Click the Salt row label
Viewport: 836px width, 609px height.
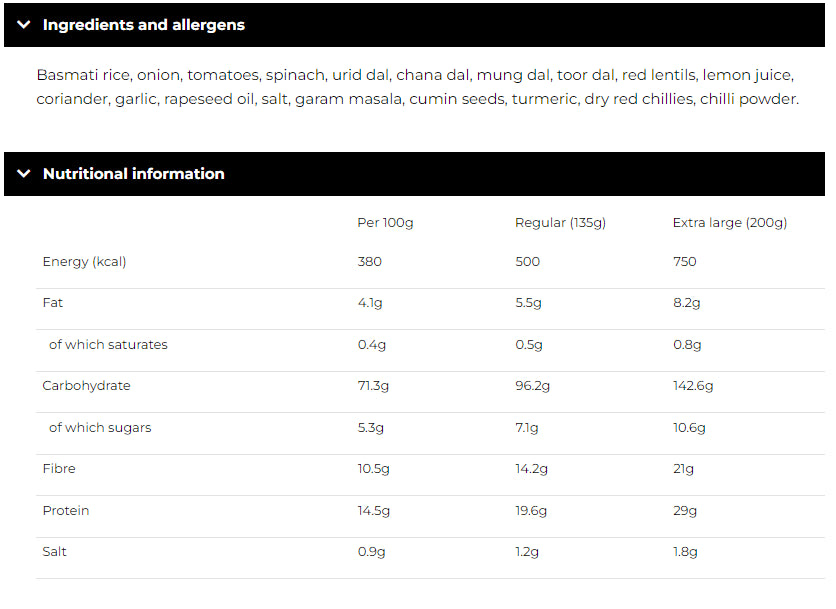(54, 552)
